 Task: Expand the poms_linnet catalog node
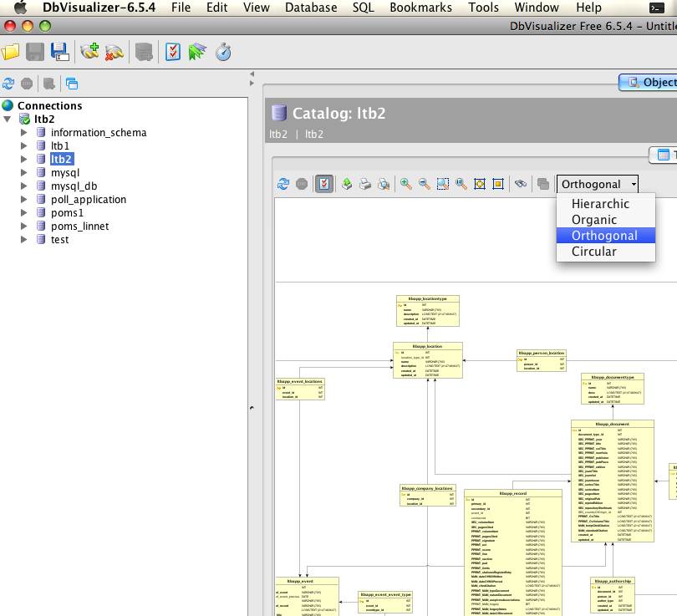click(23, 227)
